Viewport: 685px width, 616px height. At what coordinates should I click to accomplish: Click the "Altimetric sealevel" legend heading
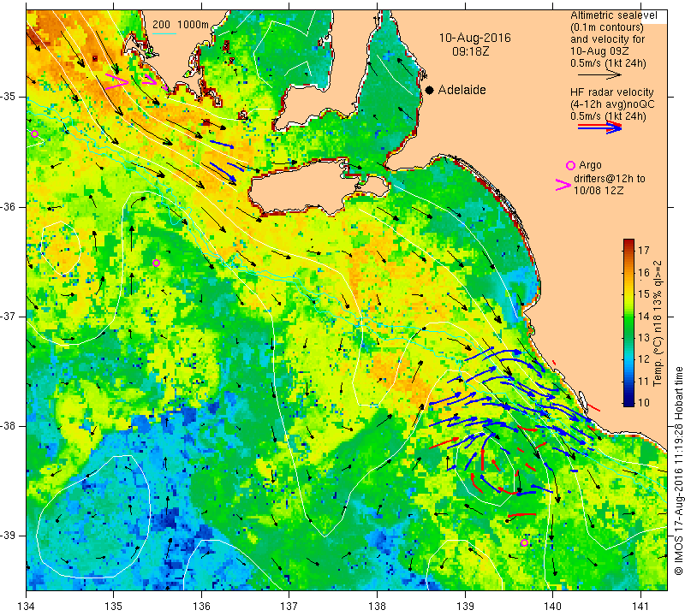coord(613,15)
